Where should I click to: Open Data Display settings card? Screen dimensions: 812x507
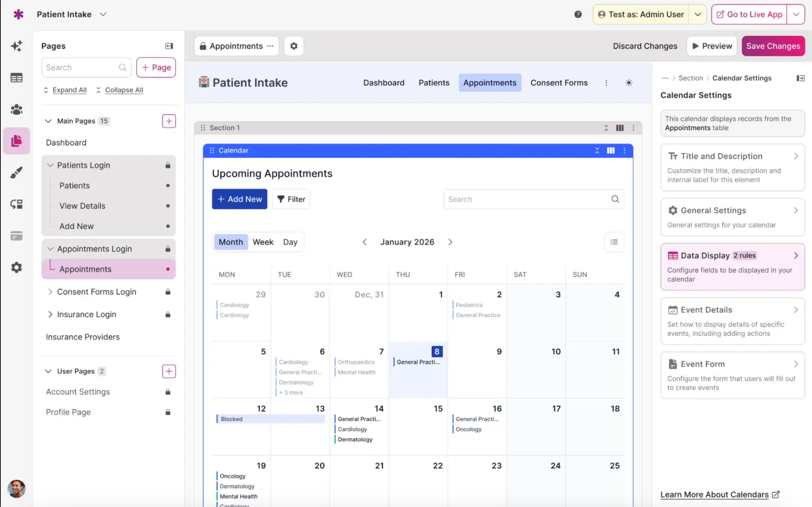[x=732, y=267]
